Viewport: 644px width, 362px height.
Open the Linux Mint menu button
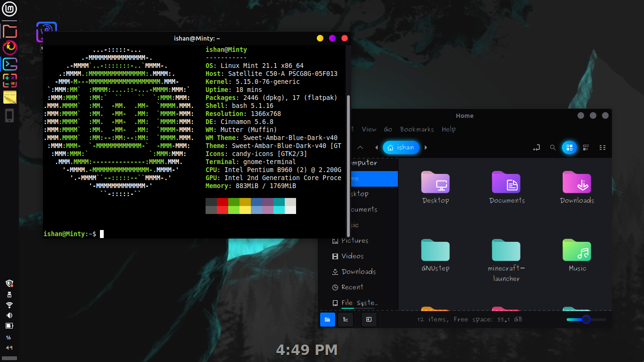[9, 9]
